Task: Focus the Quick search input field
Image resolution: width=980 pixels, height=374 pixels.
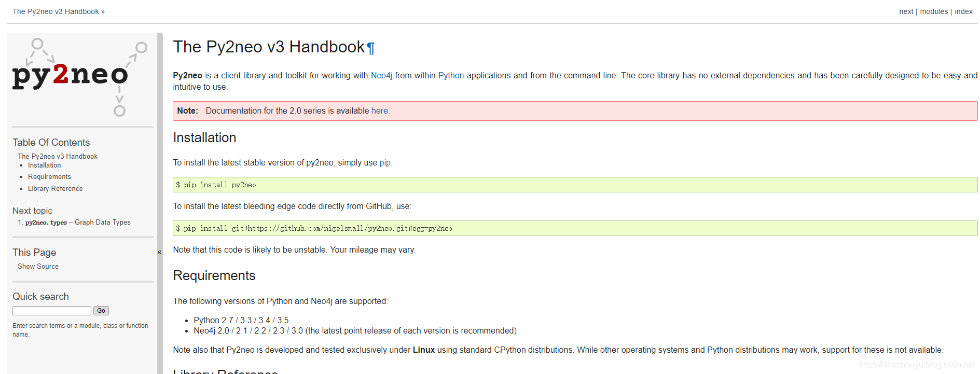Action: tap(52, 311)
